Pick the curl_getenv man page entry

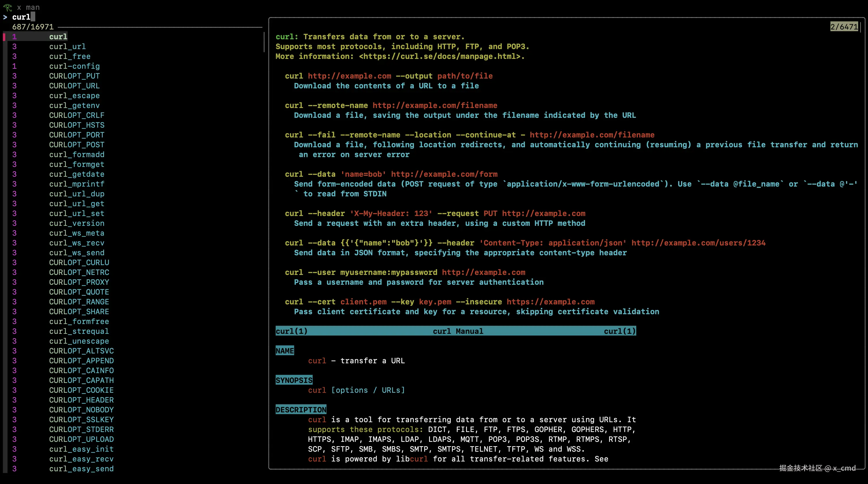coord(74,105)
